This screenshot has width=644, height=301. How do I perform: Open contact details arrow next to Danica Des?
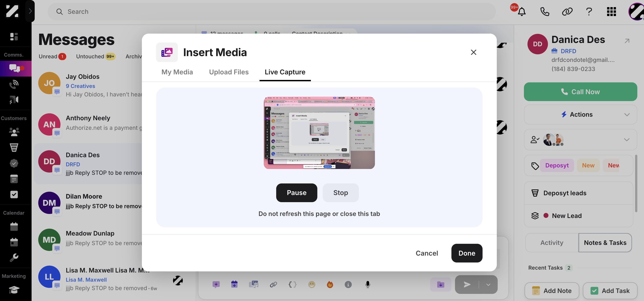[627, 41]
